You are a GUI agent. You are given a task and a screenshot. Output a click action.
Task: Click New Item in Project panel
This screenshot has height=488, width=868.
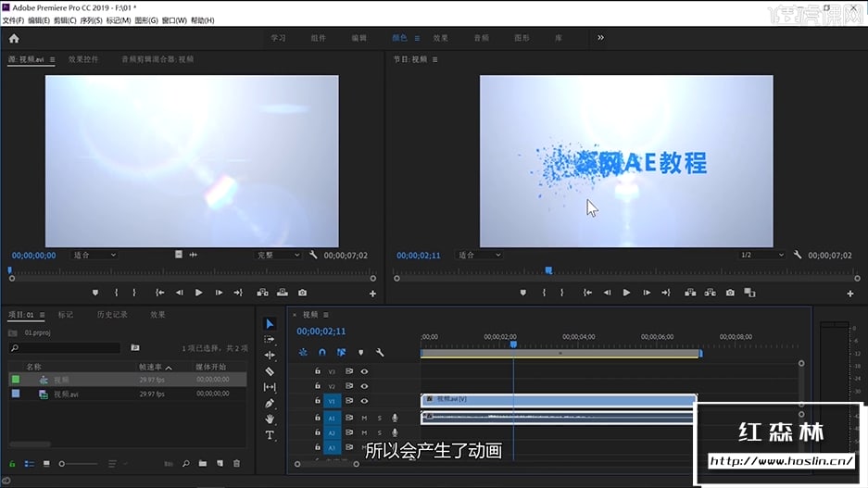pos(220,464)
